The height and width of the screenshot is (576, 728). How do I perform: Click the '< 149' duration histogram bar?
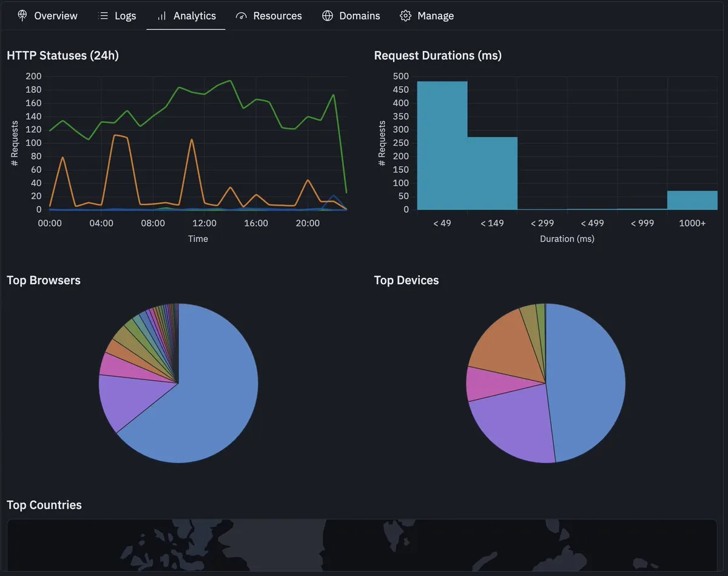coord(492,173)
